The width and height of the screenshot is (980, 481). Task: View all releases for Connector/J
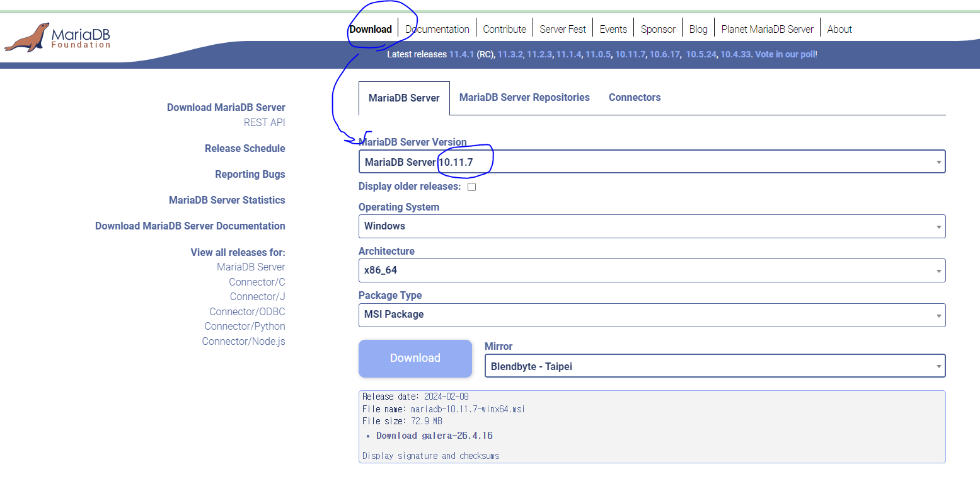coord(257,296)
